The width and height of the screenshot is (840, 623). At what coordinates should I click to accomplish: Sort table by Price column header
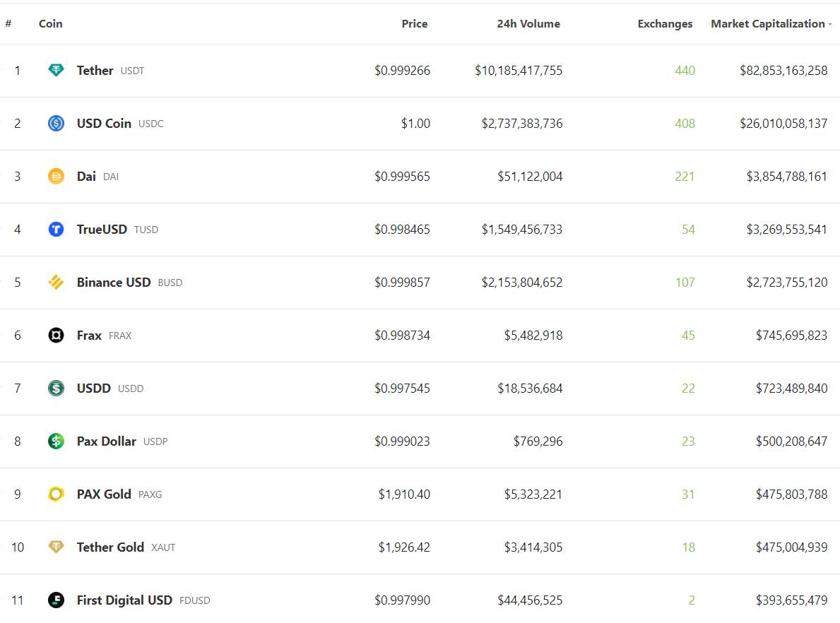tap(414, 23)
